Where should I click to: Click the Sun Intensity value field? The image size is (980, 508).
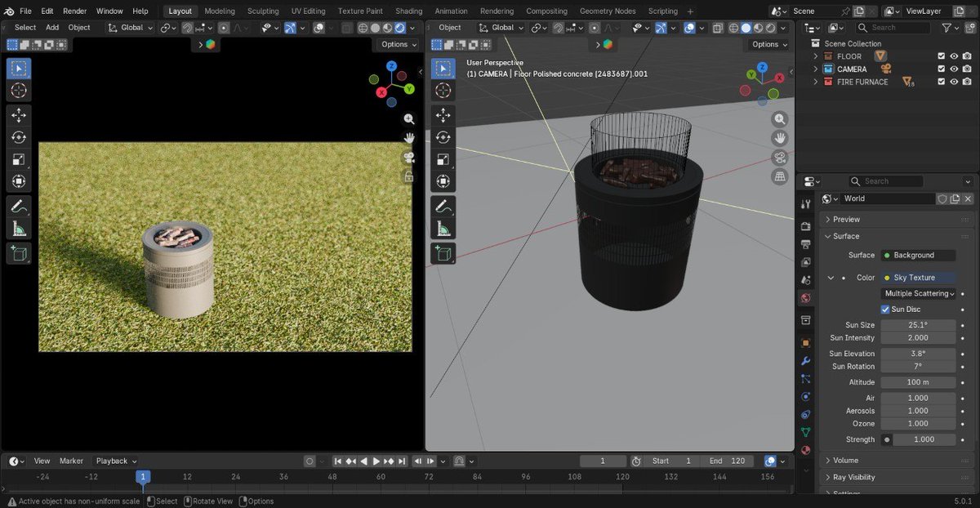(919, 337)
